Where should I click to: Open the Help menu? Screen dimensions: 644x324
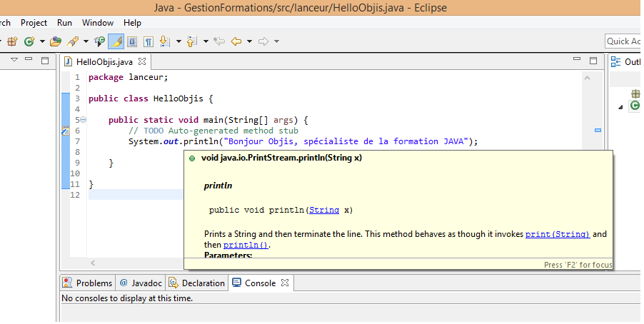click(x=132, y=23)
